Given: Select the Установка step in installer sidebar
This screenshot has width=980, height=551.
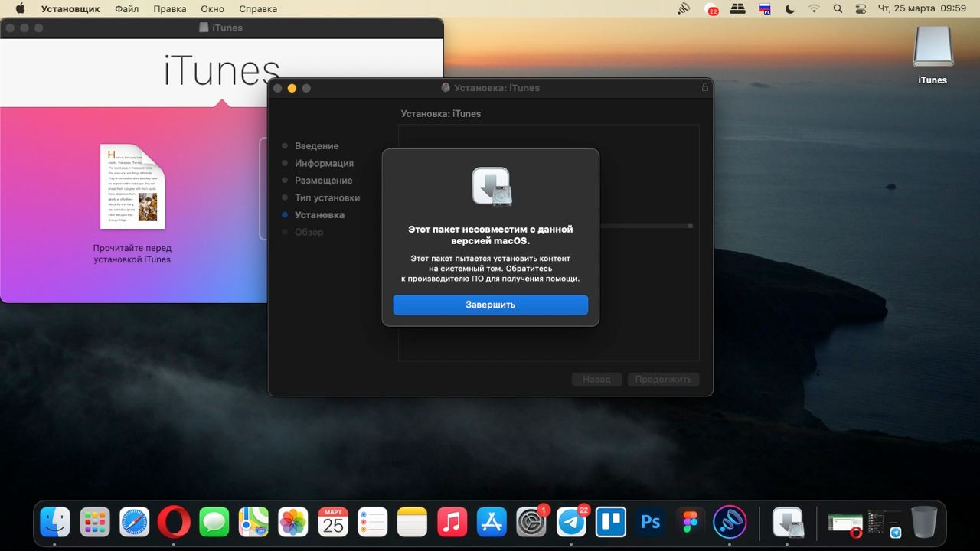Looking at the screenshot, I should pyautogui.click(x=319, y=215).
